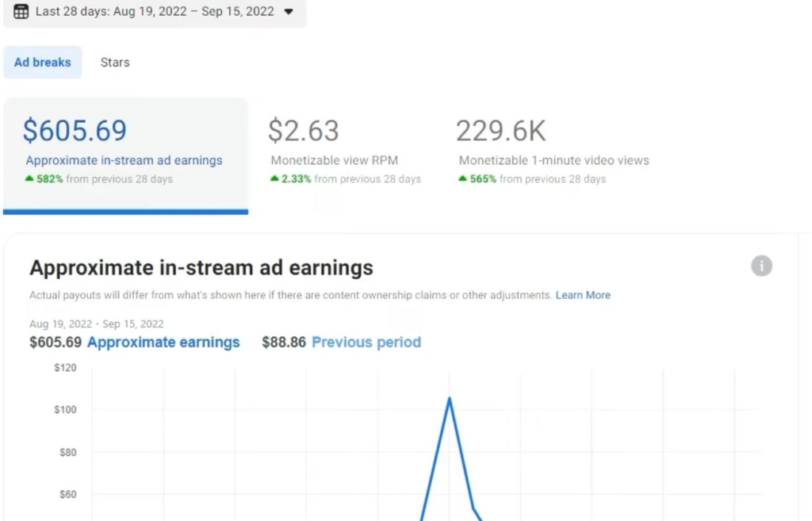812x521 pixels.
Task: Click the green up arrow beside 2.33%
Action: tap(275, 179)
